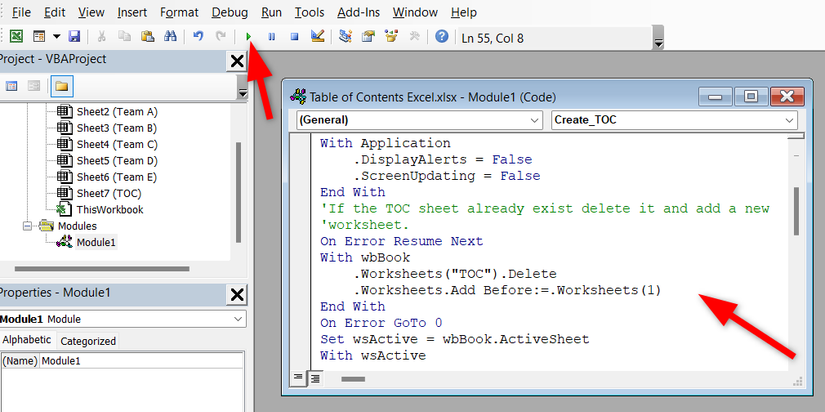Click the Procedure View button
This screenshot has width=825, height=412.
pos(298,378)
